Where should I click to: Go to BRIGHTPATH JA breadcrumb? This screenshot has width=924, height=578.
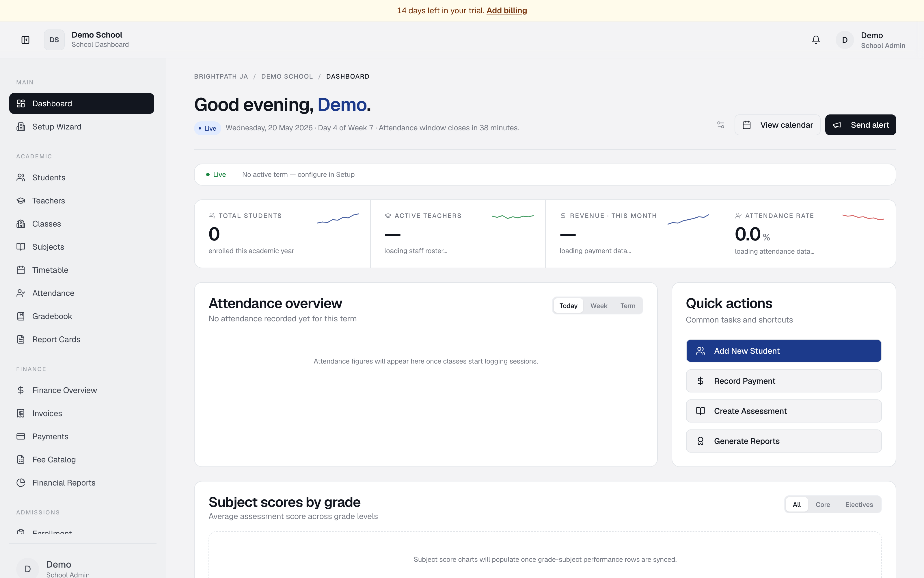[221, 77]
